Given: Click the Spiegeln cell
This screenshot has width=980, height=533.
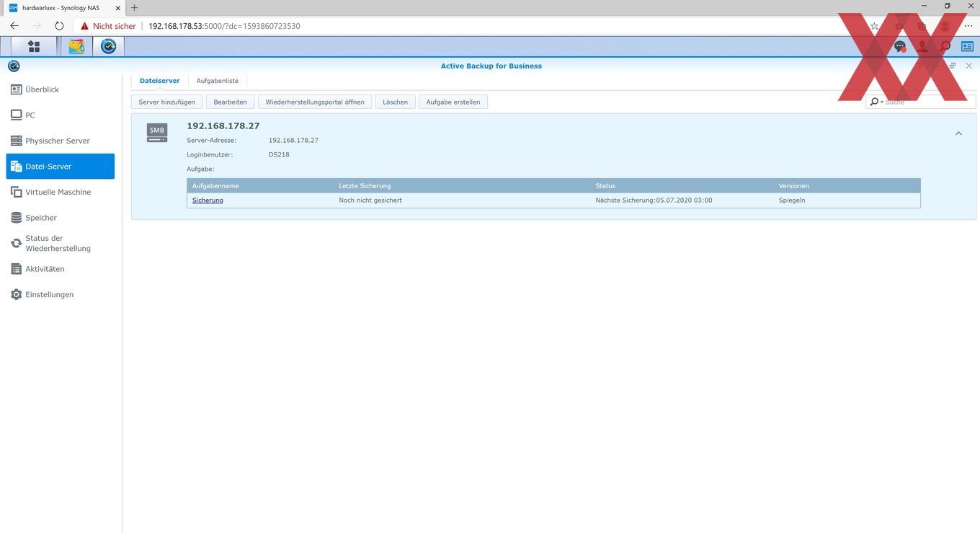Looking at the screenshot, I should 792,200.
